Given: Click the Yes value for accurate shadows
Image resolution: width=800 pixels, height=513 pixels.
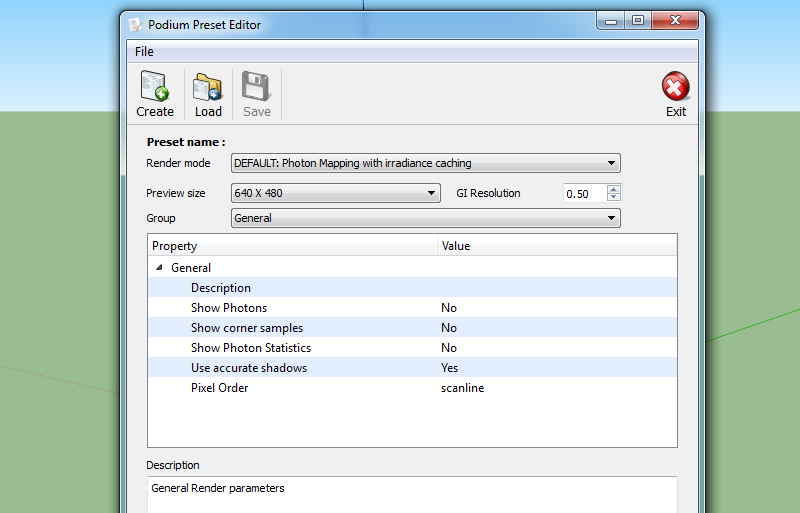Looking at the screenshot, I should [449, 368].
